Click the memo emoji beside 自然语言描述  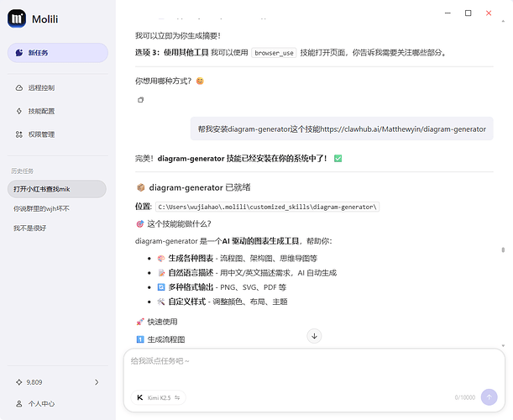coord(161,273)
